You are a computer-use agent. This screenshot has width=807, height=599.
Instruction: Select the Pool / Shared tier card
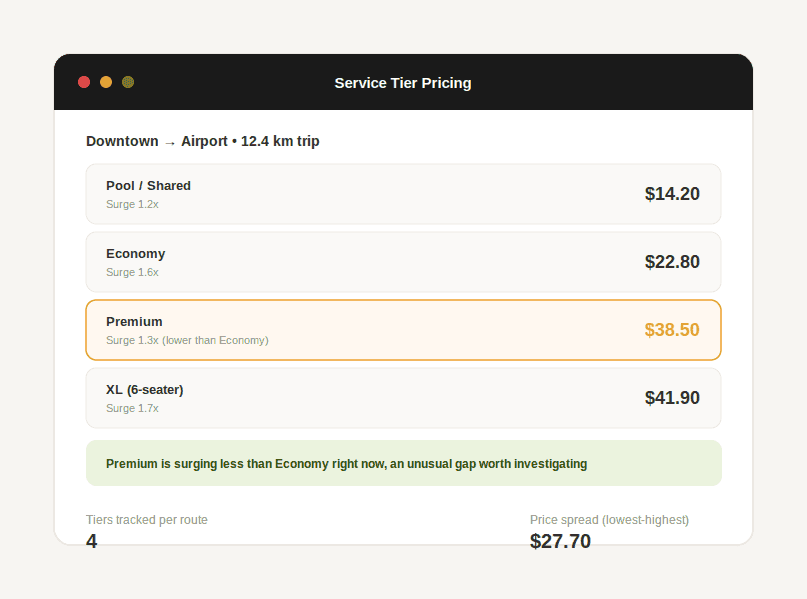point(404,194)
